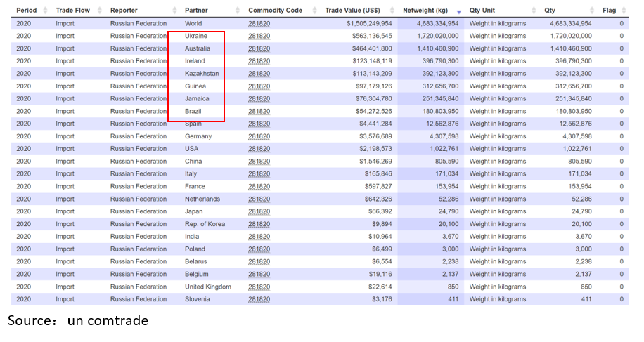Select the Rep. of Korea partner cell
This screenshot has width=644, height=342.
(x=205, y=224)
